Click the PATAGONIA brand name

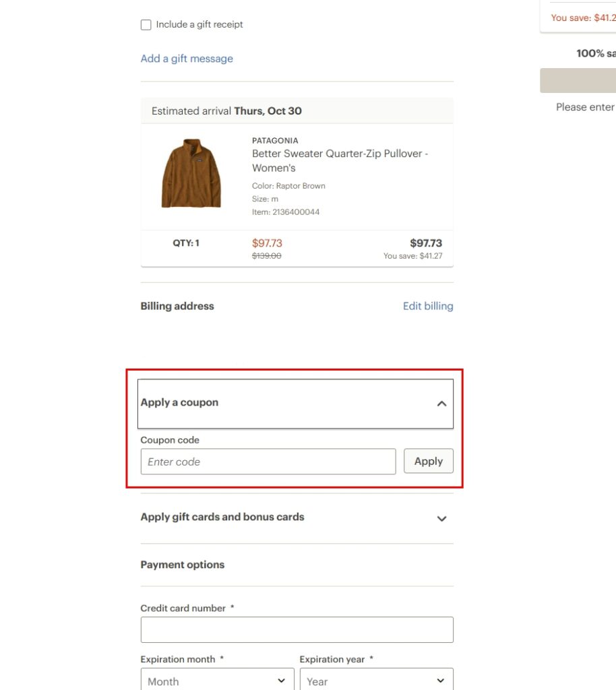coord(275,141)
